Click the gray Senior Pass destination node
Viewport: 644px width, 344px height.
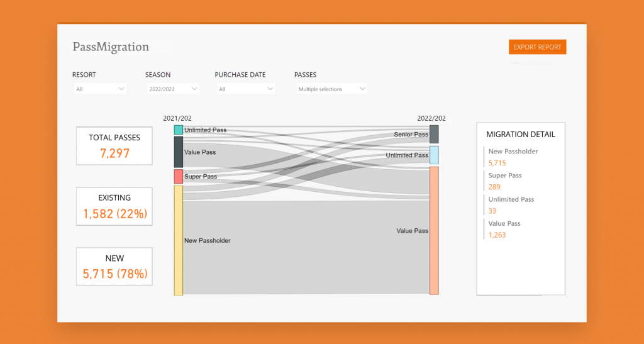click(434, 134)
